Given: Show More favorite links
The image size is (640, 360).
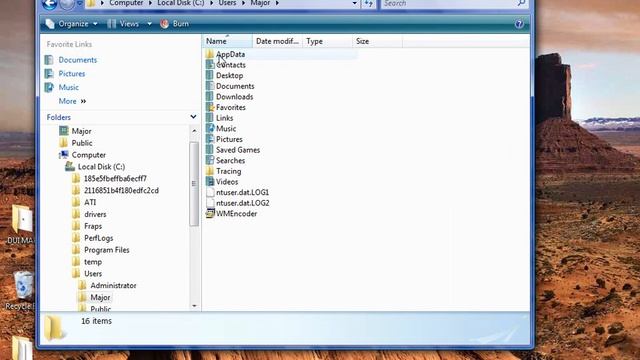Looking at the screenshot, I should tap(72, 101).
